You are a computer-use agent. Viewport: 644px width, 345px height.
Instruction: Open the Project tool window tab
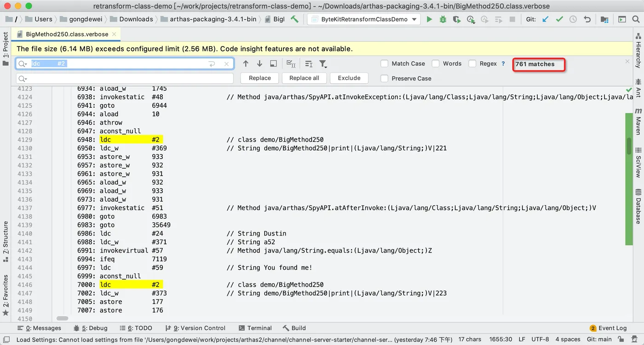point(6,48)
